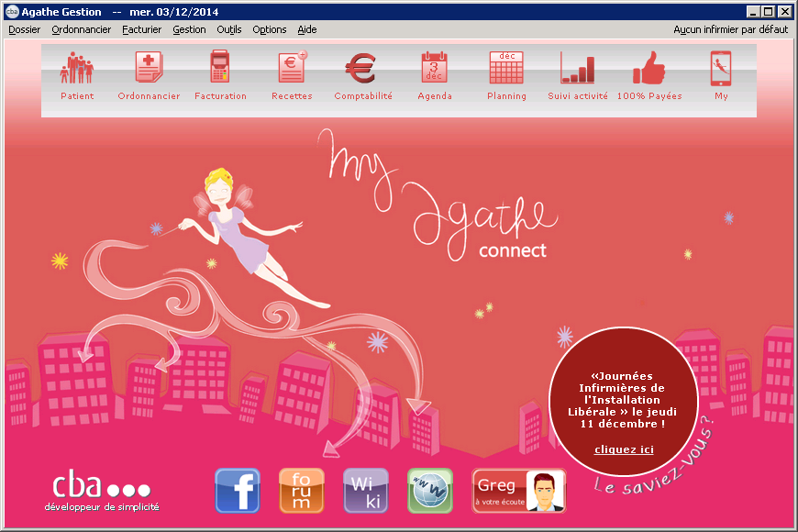Image resolution: width=798 pixels, height=532 pixels.
Task: Open the www website globe icon
Action: (430, 491)
